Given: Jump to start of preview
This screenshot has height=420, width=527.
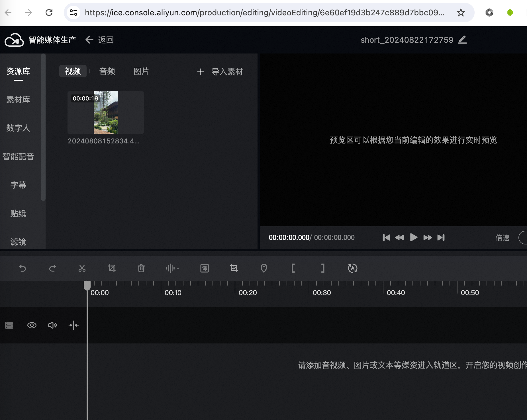Looking at the screenshot, I should pyautogui.click(x=386, y=238).
